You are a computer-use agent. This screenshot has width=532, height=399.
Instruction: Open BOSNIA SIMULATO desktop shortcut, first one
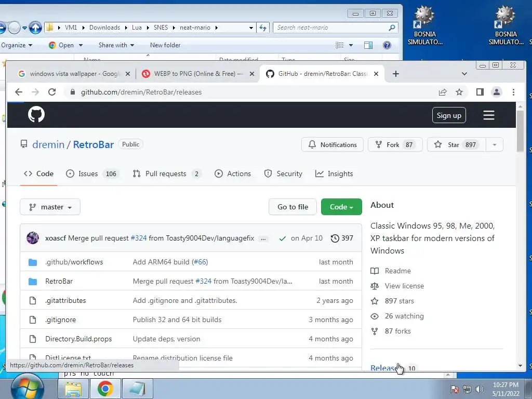(x=425, y=26)
